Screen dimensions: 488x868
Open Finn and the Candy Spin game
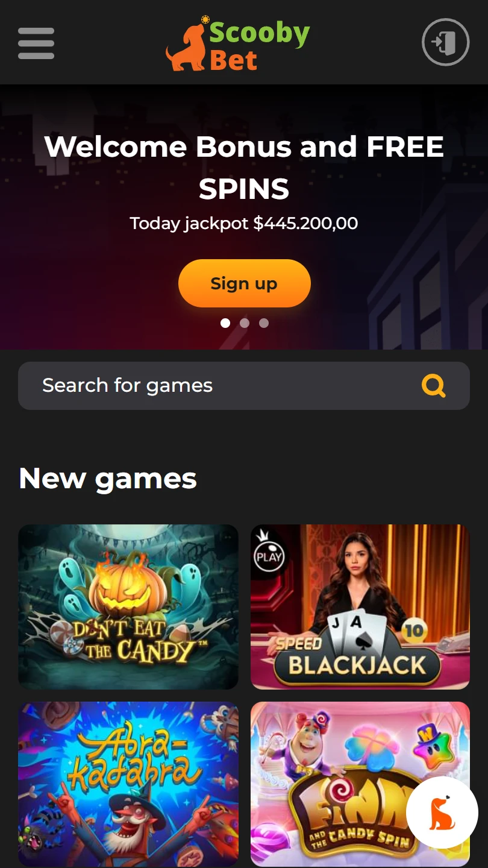coord(360,784)
